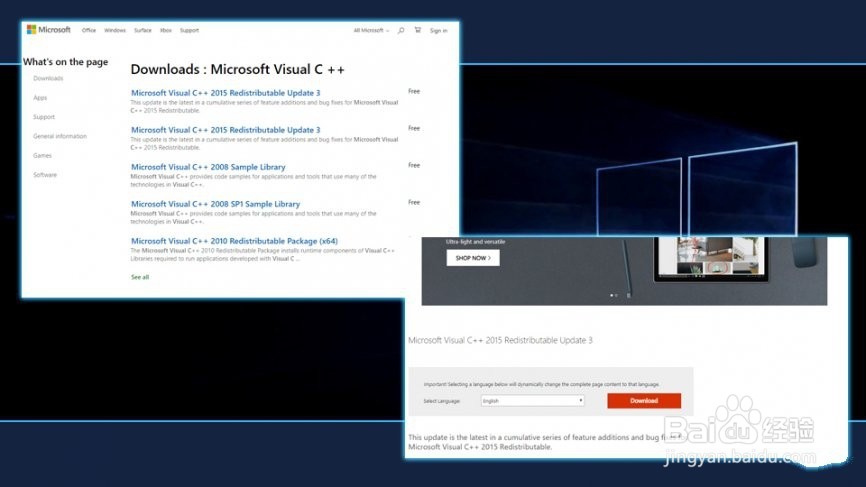Open Visual C++ 2010 Redistributable Package (x64) link
The width and height of the screenshot is (866, 487).
234,241
